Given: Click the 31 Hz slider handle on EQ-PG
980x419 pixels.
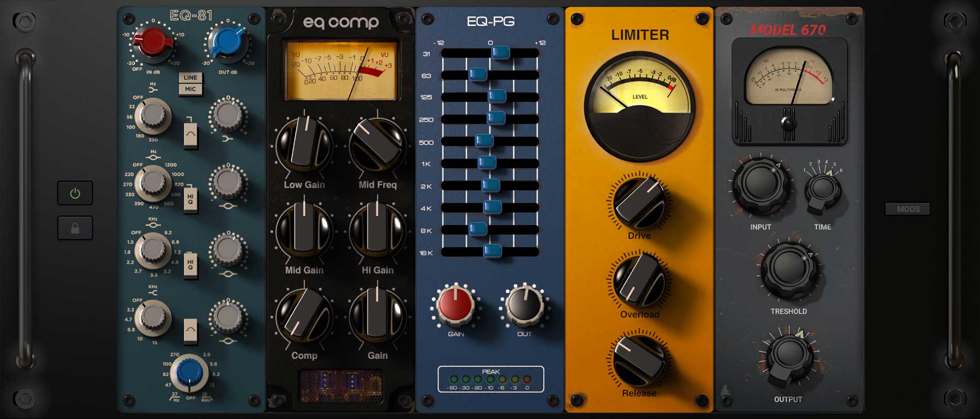Looking at the screenshot, I should click(500, 53).
